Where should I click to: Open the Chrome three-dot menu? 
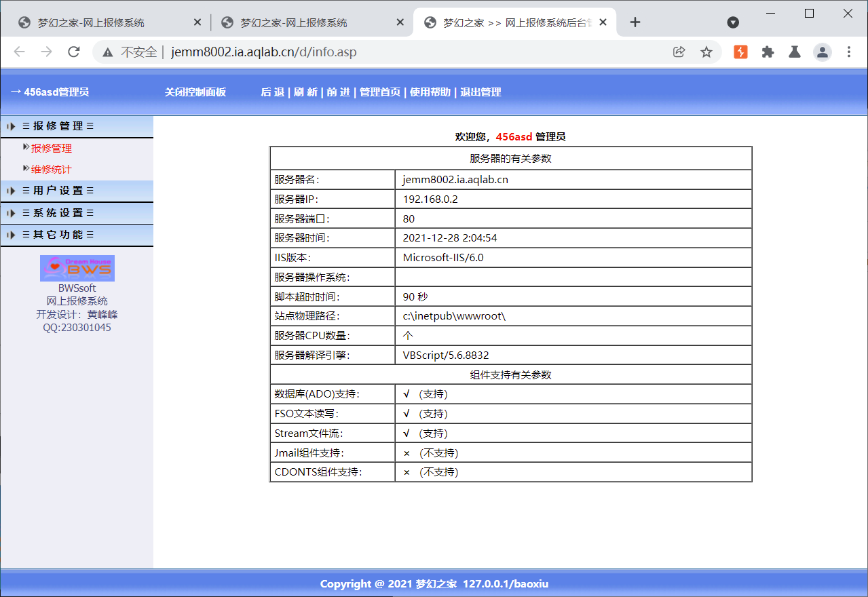849,52
